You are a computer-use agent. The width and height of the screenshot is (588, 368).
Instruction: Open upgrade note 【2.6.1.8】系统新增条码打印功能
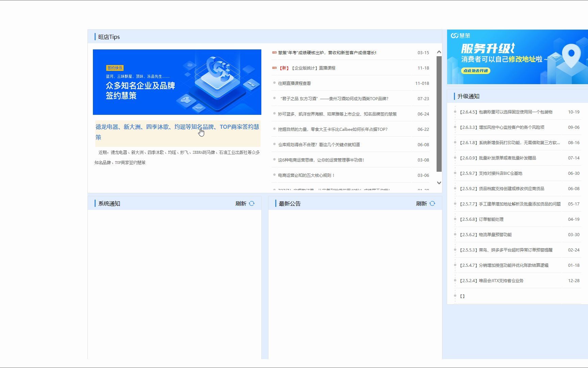[509, 142]
